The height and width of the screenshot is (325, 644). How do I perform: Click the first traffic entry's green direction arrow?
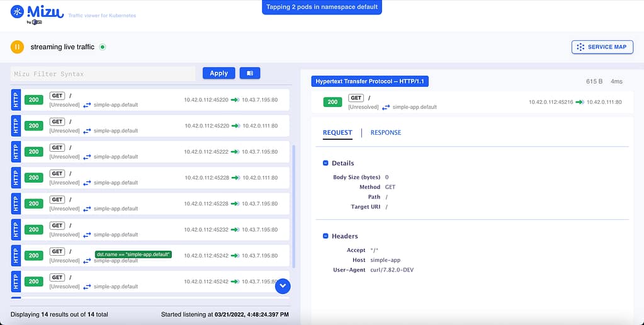[x=235, y=100]
